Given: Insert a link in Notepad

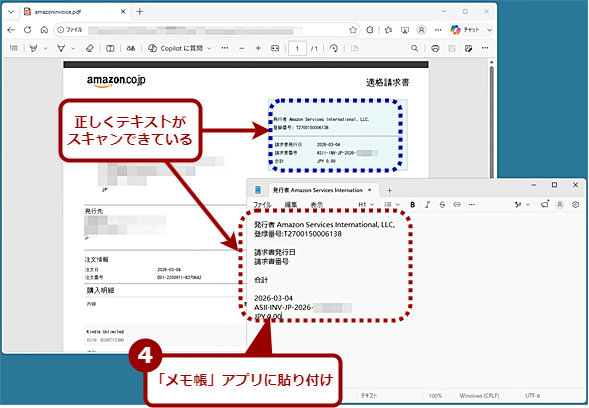Looking at the screenshot, I should point(457,204).
